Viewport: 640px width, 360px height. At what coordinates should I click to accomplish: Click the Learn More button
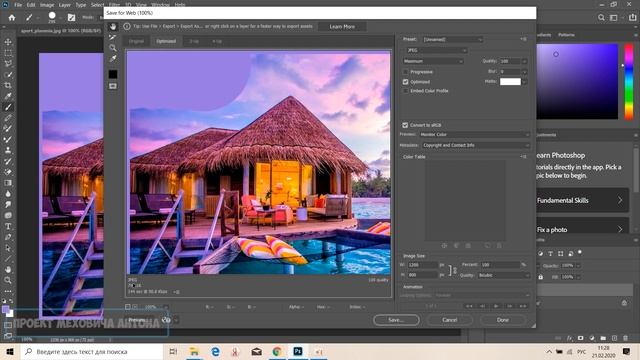(x=342, y=27)
